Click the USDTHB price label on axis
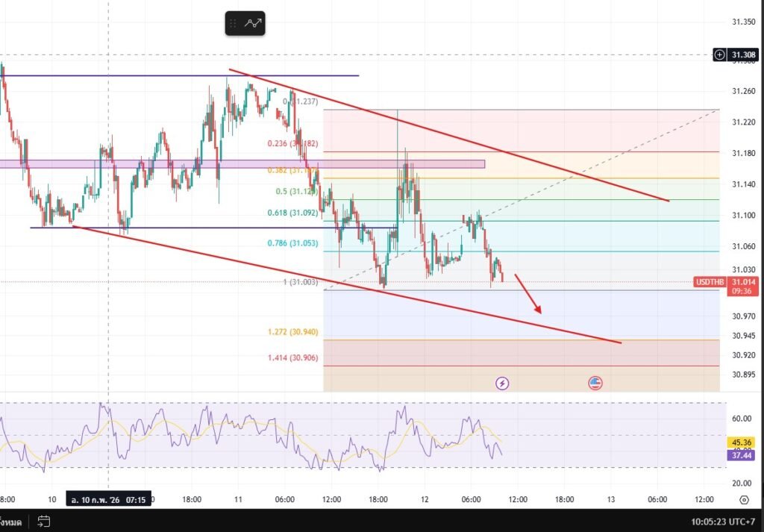This screenshot has width=764, height=532. [x=710, y=282]
